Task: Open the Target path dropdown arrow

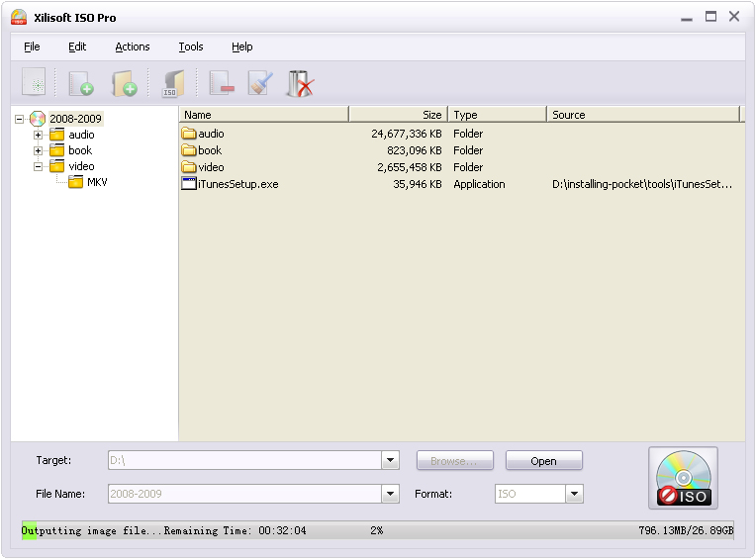Action: [x=390, y=461]
